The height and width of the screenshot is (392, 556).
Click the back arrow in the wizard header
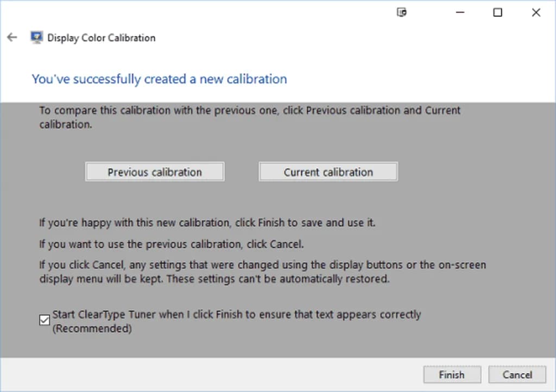click(12, 37)
